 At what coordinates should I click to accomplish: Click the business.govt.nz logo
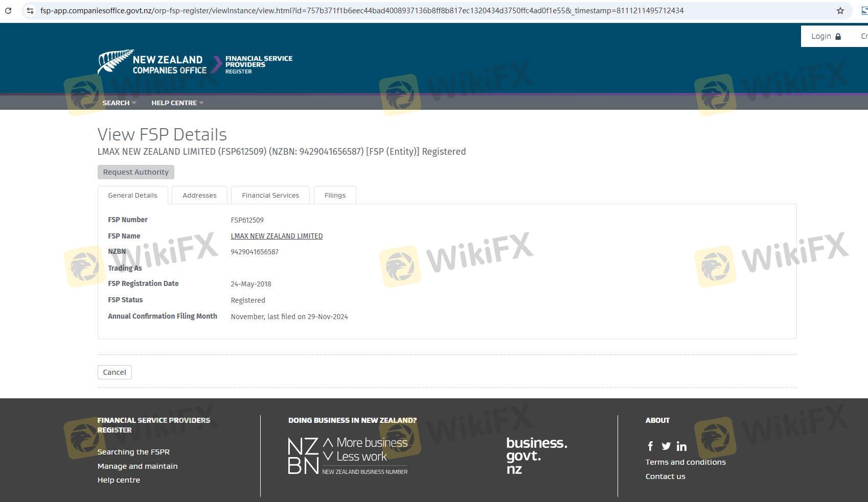click(536, 456)
